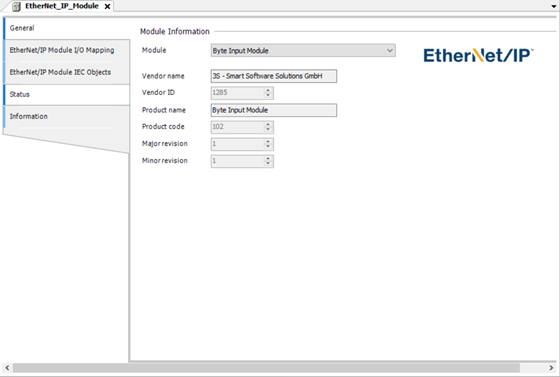This screenshot has width=560, height=377.
Task: Increment Major revision spinner up arrow
Action: 268,141
